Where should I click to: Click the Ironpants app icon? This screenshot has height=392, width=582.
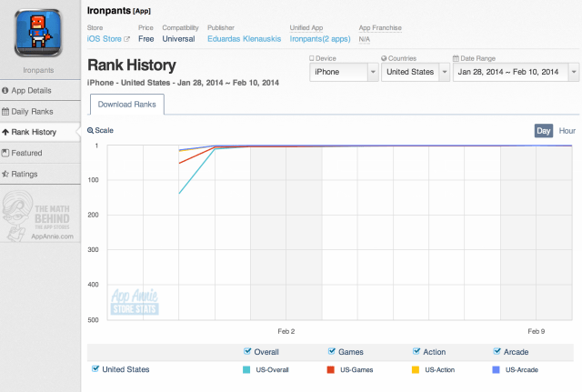[x=39, y=31]
